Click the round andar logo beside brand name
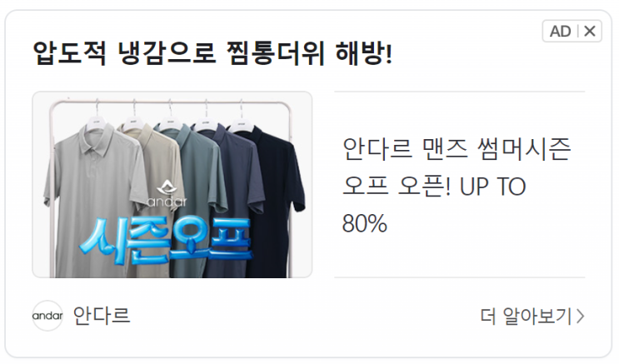This screenshot has width=619, height=364. click(x=47, y=316)
